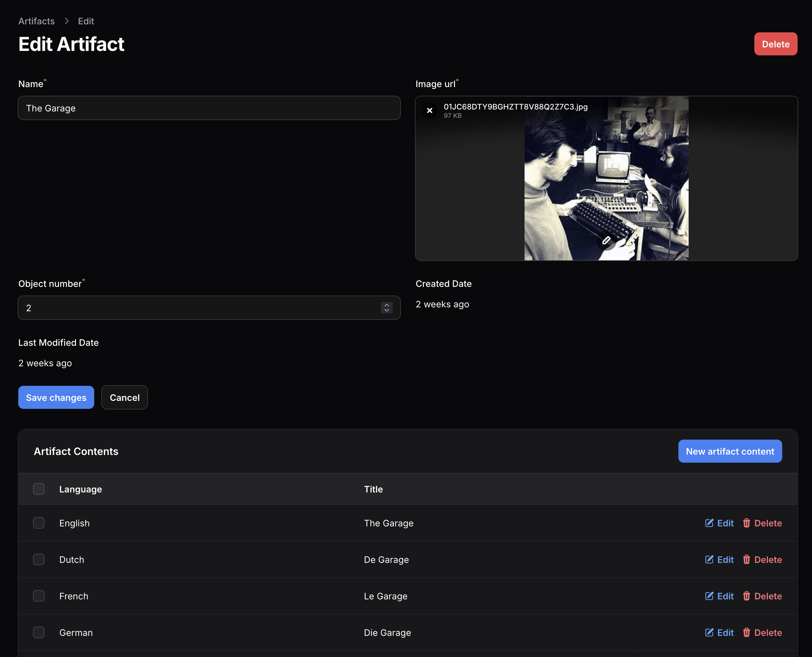The width and height of the screenshot is (812, 657).
Task: Click the Cancel button
Action: pyautogui.click(x=125, y=397)
